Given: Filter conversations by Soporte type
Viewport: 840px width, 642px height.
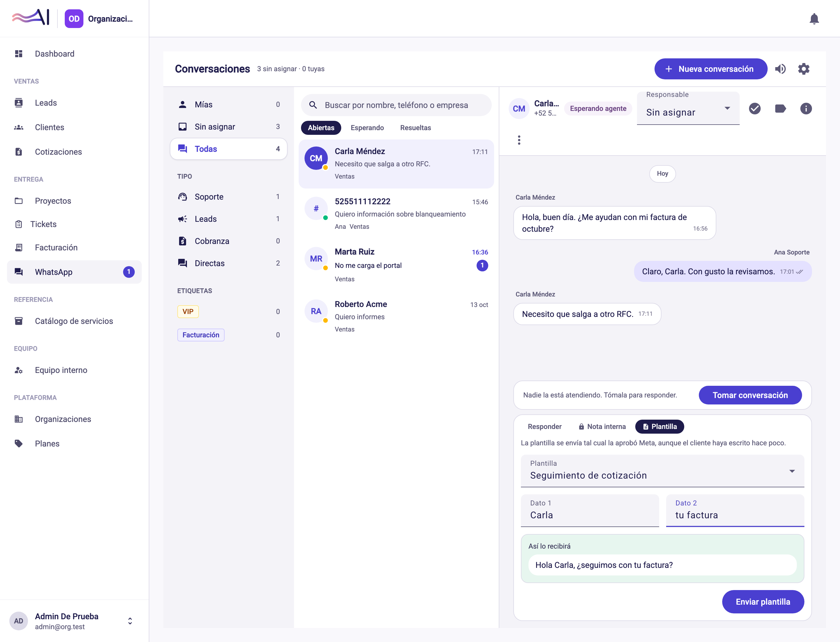Looking at the screenshot, I should click(228, 196).
